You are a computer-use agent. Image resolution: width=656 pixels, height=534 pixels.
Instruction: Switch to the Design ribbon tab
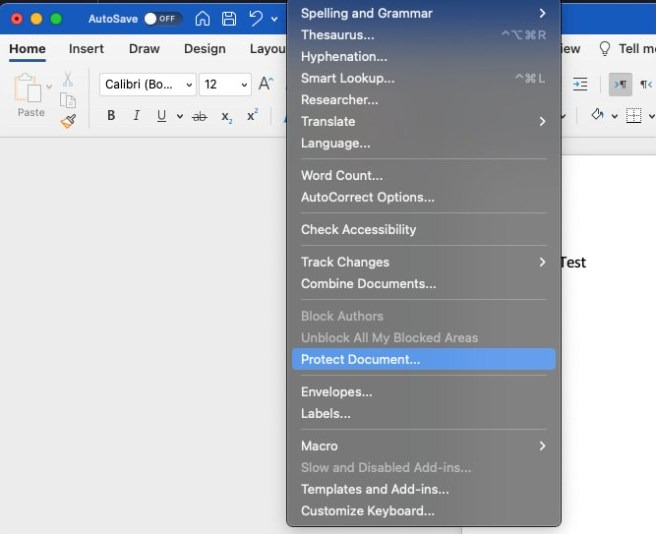(x=205, y=49)
